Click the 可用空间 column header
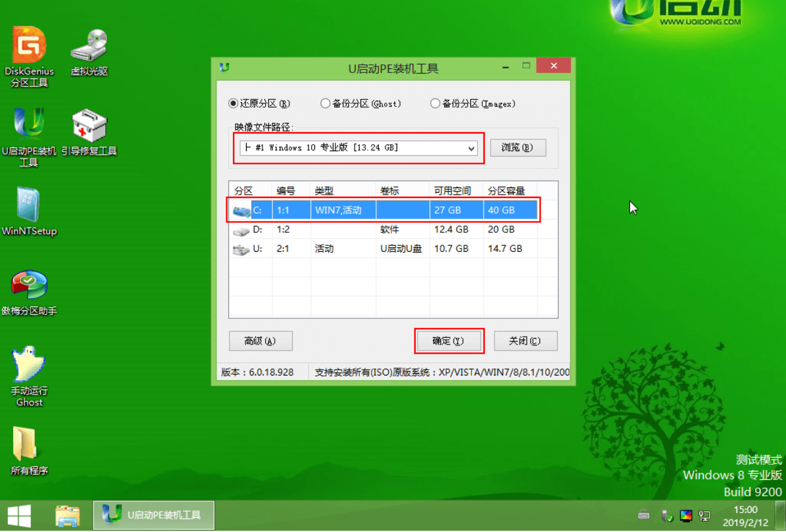Screen dimensions: 786x532 456,191
